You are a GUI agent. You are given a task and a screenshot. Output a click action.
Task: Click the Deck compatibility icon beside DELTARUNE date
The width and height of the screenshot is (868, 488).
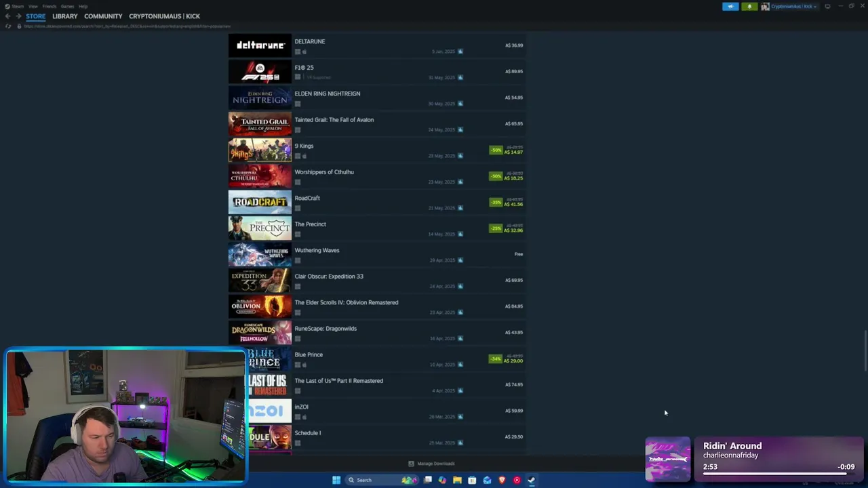460,52
